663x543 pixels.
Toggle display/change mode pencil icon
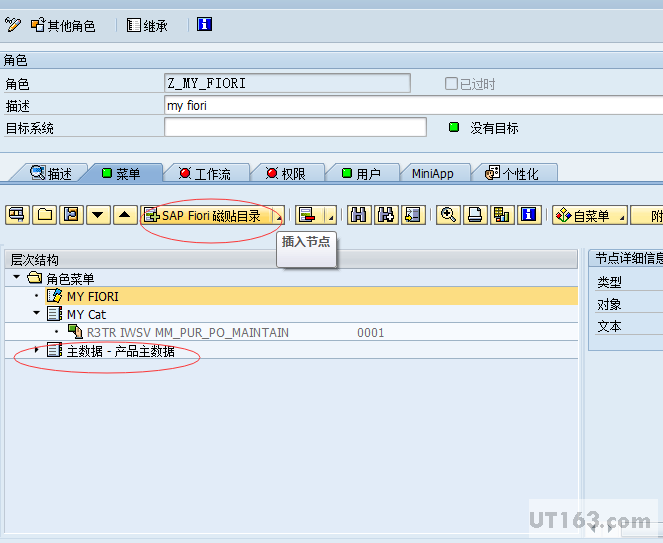pos(12,25)
